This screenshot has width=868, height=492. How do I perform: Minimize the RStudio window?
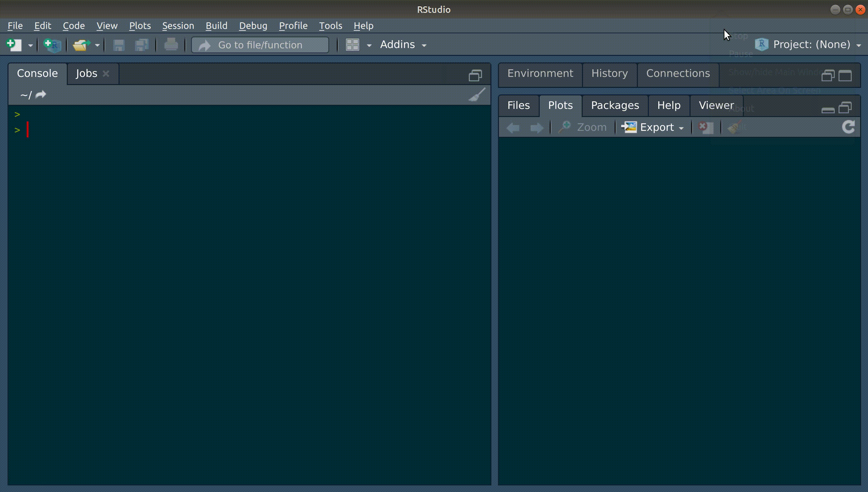coord(835,9)
